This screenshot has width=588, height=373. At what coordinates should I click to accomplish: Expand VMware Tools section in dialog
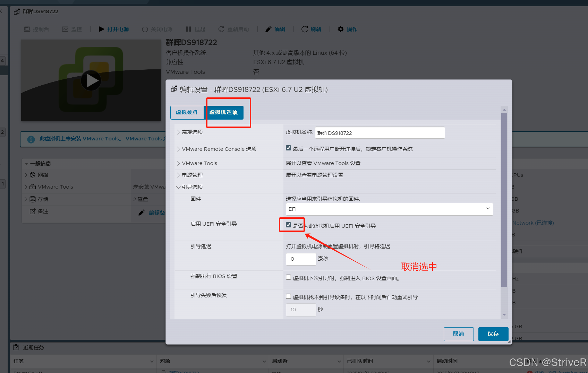tap(178, 163)
